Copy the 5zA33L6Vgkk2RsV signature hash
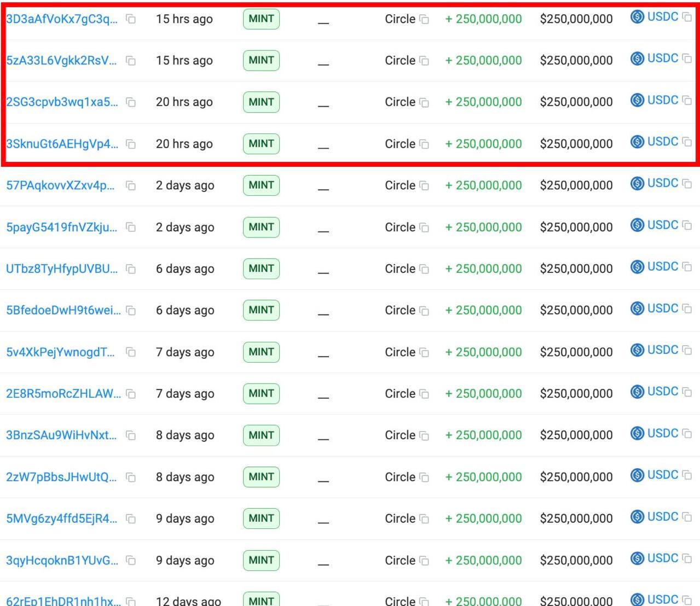Image resolution: width=700 pixels, height=606 pixels. 131,61
